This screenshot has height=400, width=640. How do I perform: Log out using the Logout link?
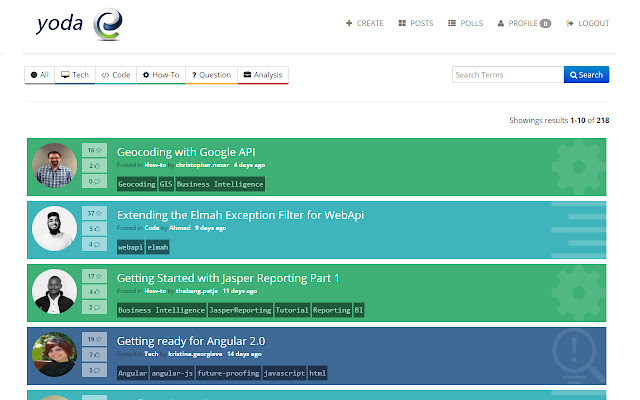click(588, 23)
